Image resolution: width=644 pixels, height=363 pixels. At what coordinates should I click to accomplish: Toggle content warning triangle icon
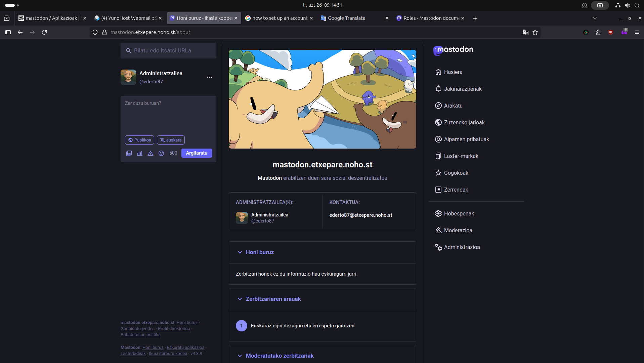[151, 153]
